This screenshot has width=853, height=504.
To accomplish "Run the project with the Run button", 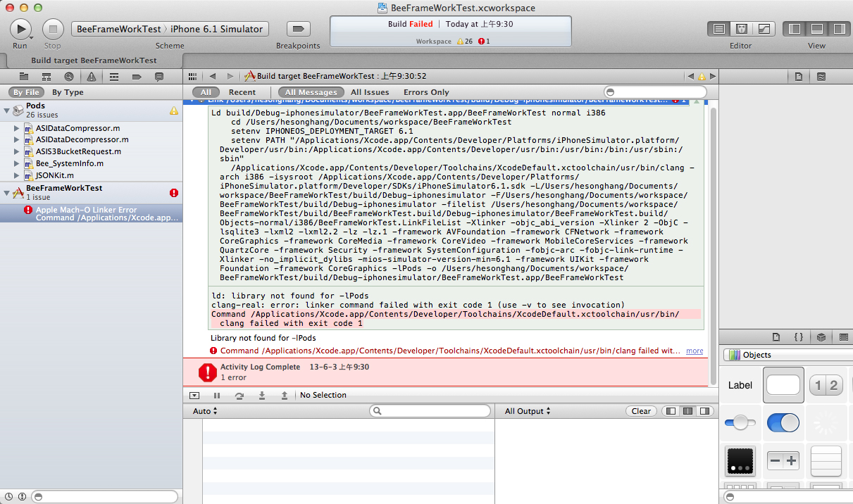I will [x=20, y=29].
